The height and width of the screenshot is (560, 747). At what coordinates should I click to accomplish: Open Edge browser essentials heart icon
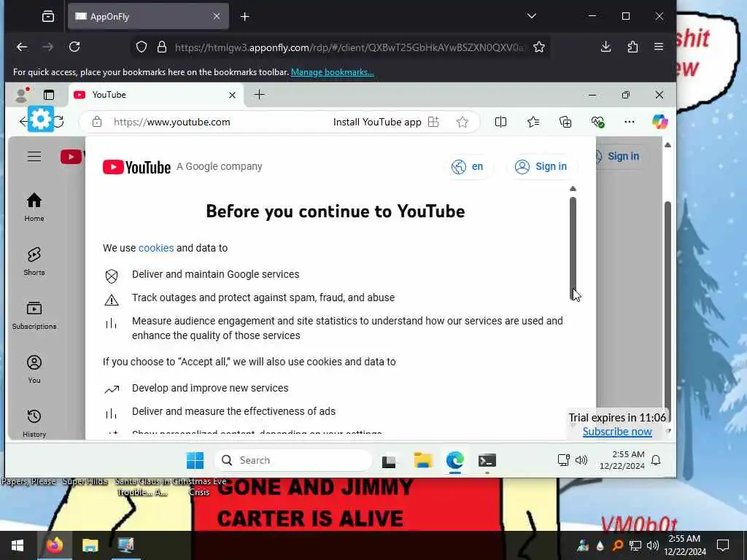(x=597, y=122)
